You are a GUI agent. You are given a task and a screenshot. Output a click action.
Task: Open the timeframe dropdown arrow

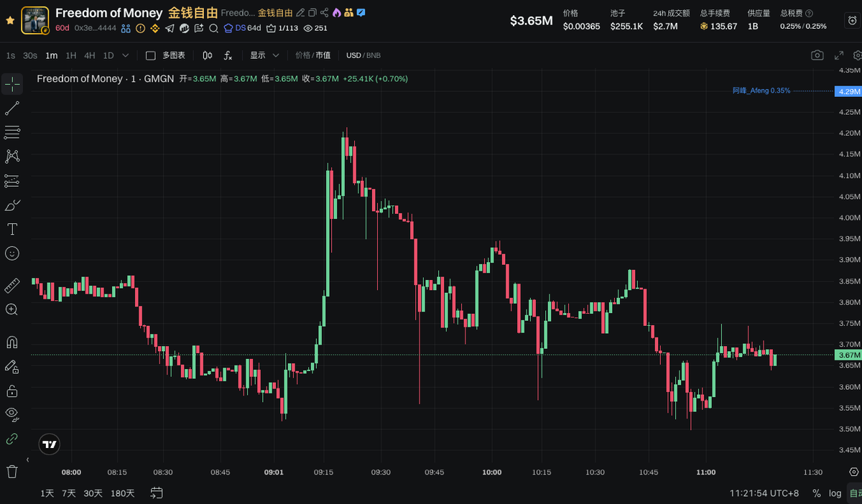(x=125, y=55)
